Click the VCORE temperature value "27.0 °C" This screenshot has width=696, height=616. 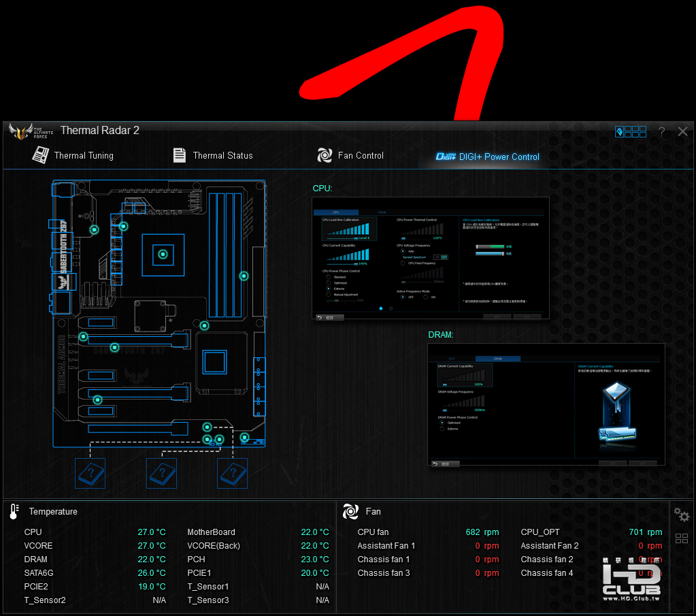pyautogui.click(x=152, y=546)
